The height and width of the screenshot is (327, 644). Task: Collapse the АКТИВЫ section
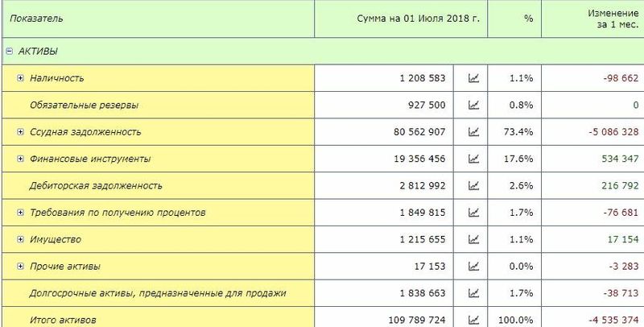point(10,52)
